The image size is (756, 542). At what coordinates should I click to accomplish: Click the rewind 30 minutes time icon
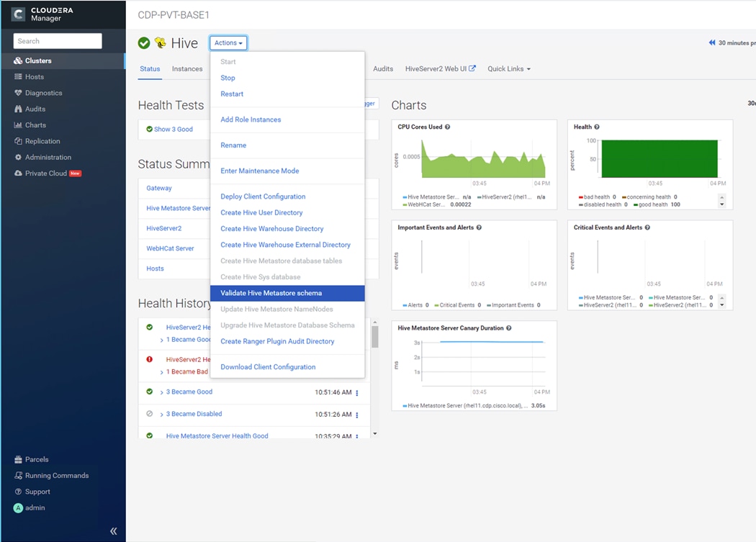tap(711, 42)
